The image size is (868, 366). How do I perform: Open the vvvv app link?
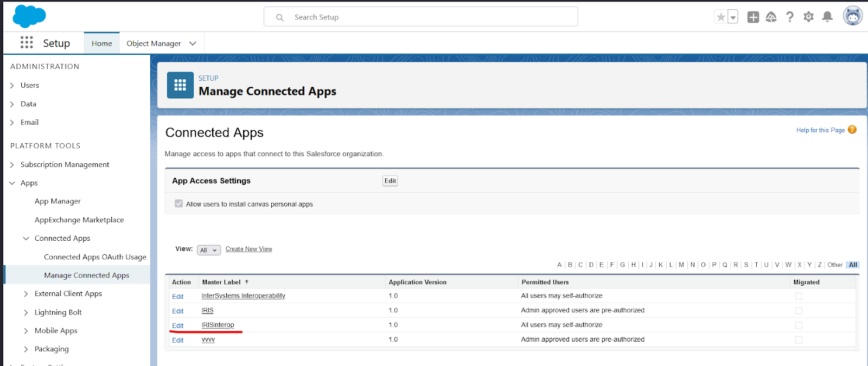coord(208,339)
